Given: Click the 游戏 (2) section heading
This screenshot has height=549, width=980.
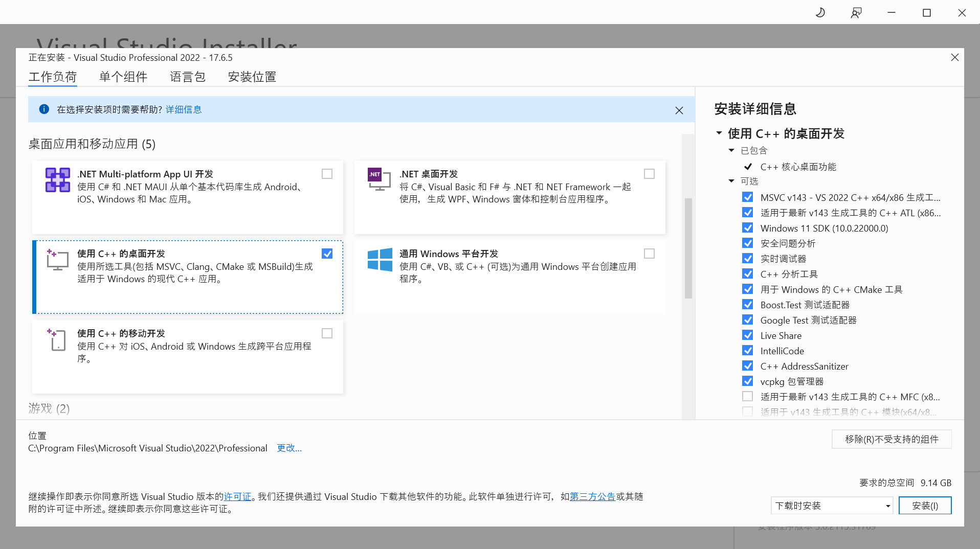Looking at the screenshot, I should 49,408.
